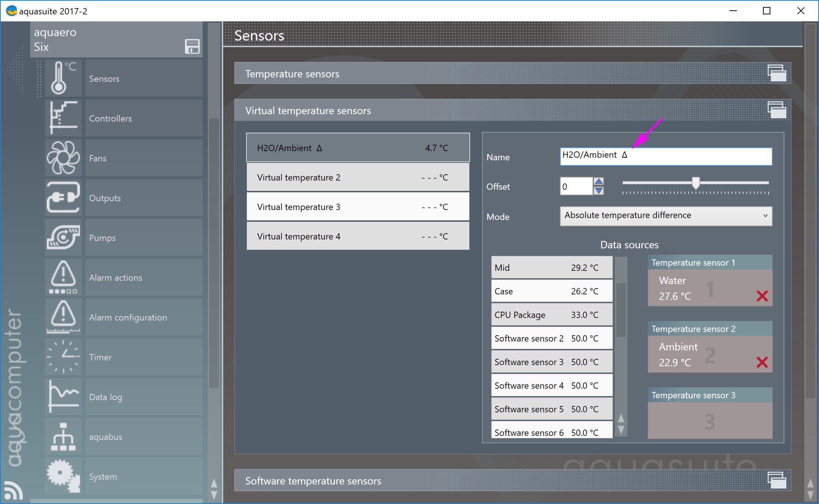Click the Offset slider handle
This screenshot has height=504, width=819.
pos(696,183)
